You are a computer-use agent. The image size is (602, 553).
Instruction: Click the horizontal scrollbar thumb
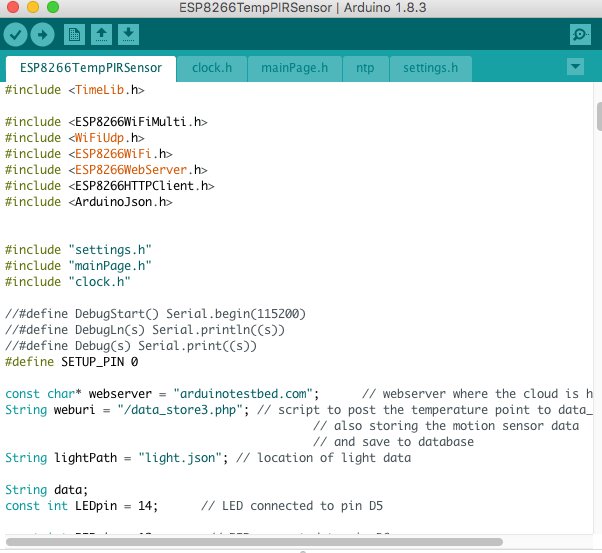pos(255,542)
